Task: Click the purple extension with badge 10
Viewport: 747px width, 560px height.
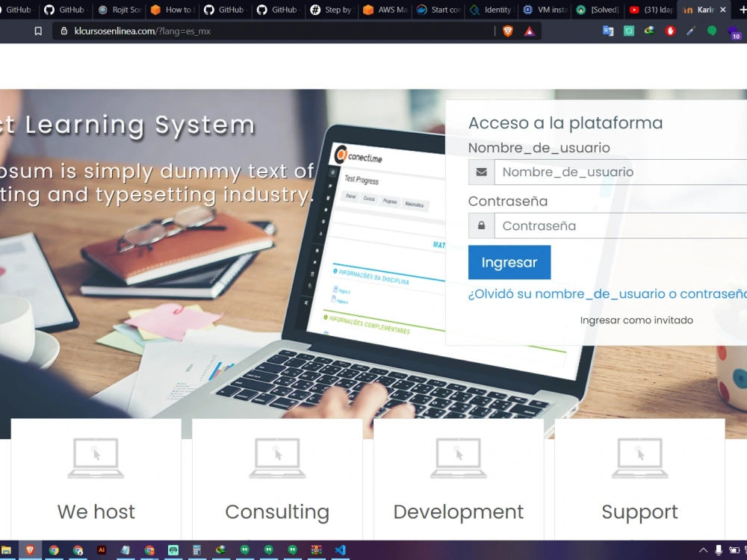Action: [734, 33]
